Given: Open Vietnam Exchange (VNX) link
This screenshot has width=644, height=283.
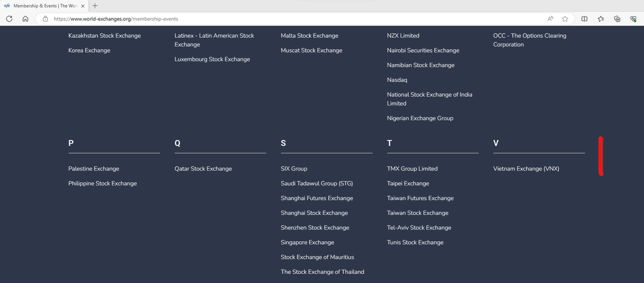Looking at the screenshot, I should pos(525,169).
